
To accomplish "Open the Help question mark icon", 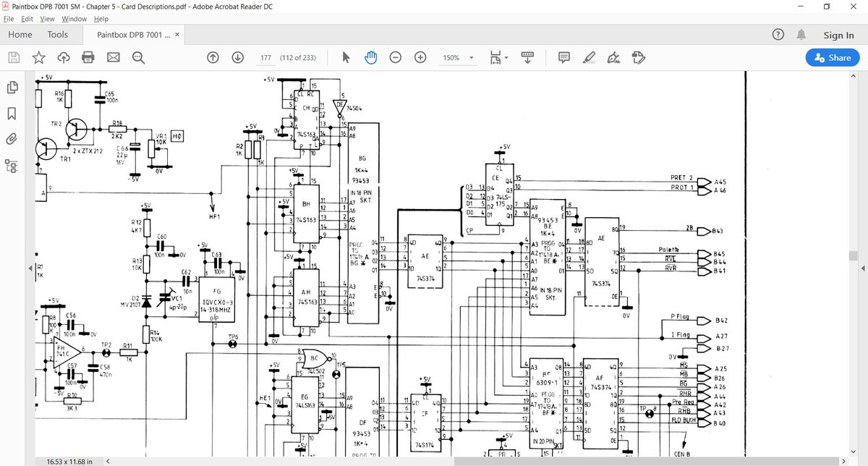I will 778,35.
